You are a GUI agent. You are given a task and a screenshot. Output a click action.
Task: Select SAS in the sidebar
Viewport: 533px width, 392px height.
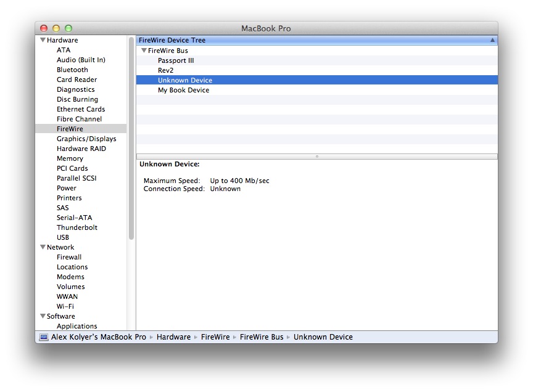tap(63, 208)
